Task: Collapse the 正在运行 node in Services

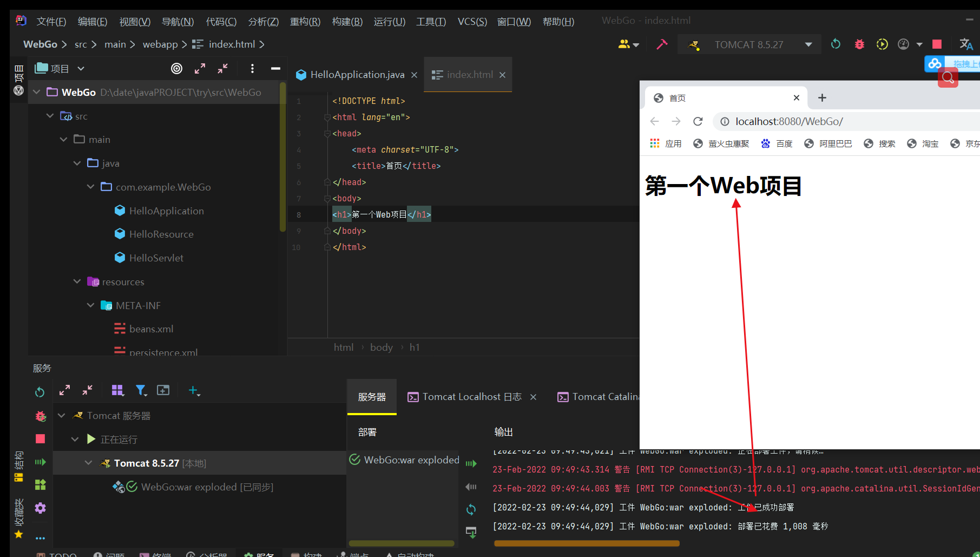Action: (x=75, y=439)
